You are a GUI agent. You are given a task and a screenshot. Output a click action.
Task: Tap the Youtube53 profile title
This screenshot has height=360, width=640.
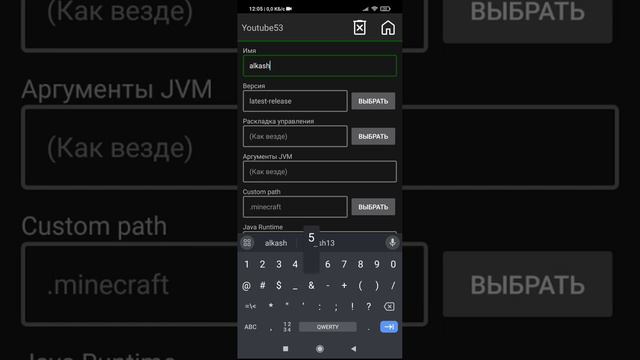(262, 28)
